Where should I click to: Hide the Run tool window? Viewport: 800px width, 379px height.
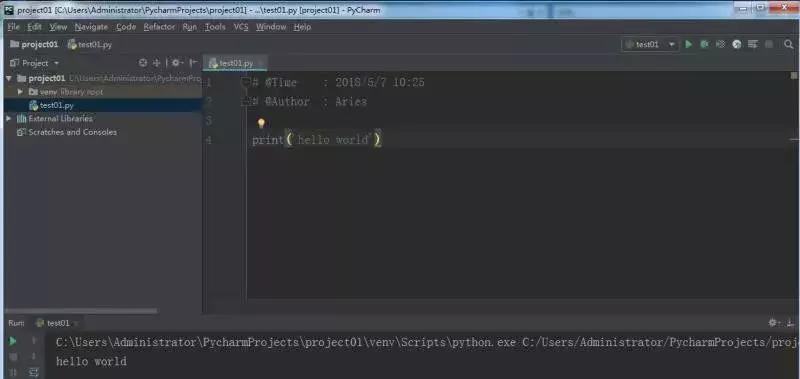790,322
